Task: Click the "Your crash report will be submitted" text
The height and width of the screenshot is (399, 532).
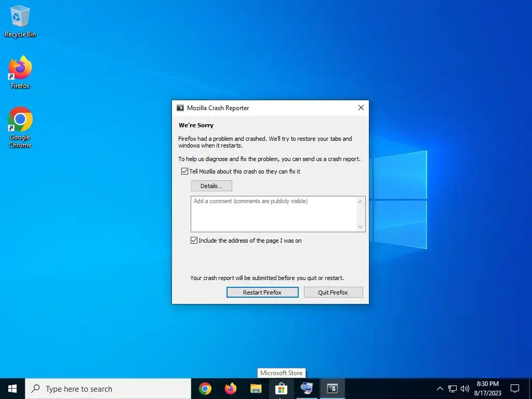Action: pos(267,278)
